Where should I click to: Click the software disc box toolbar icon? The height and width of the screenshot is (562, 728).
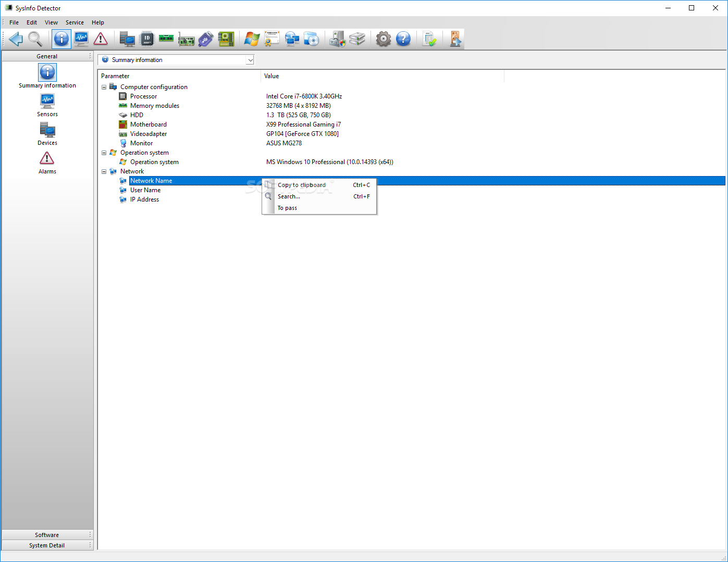(312, 39)
